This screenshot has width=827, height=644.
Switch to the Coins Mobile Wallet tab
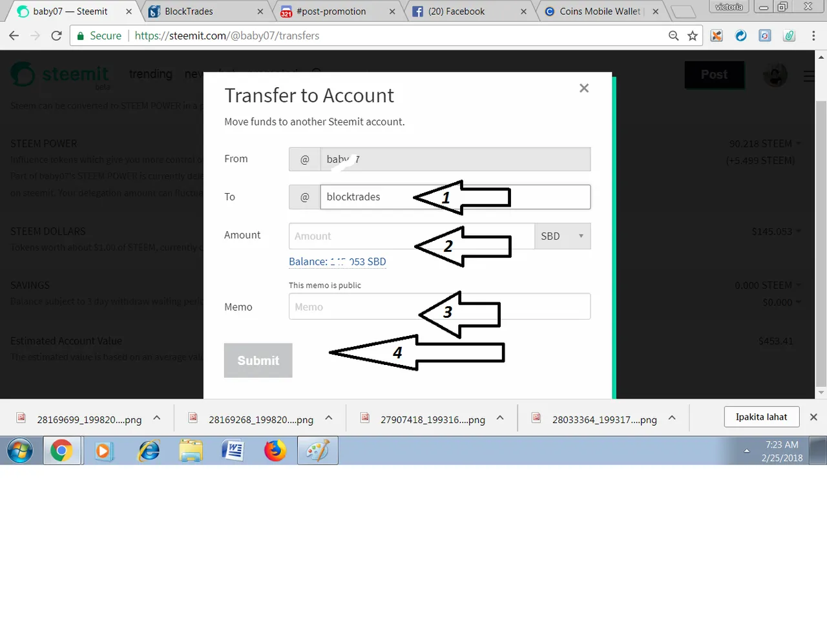(x=600, y=12)
